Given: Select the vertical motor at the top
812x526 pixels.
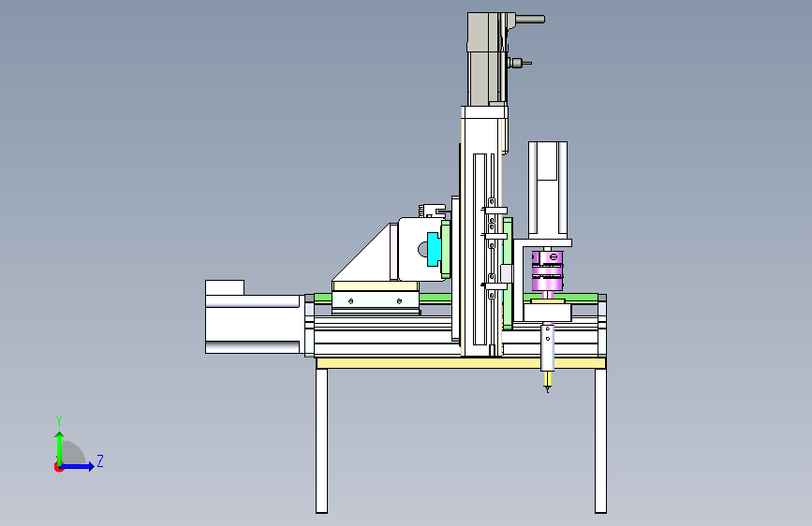Looking at the screenshot, I should tap(487, 59).
